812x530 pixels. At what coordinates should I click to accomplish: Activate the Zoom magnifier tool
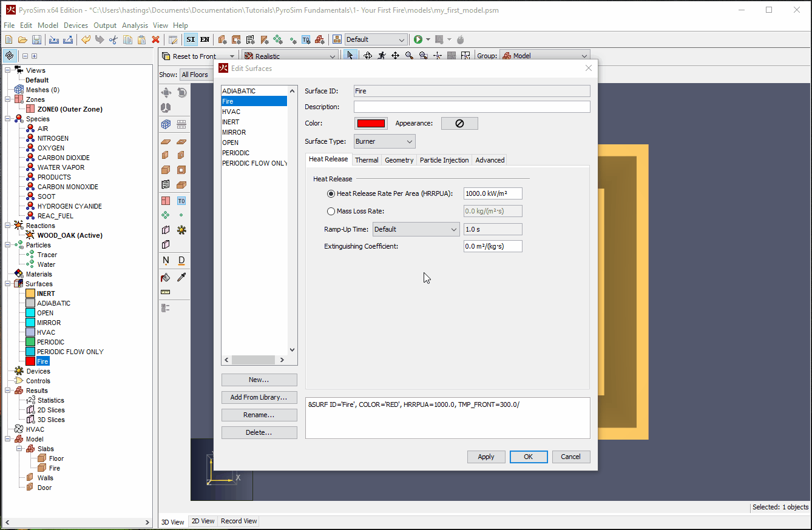(x=409, y=56)
